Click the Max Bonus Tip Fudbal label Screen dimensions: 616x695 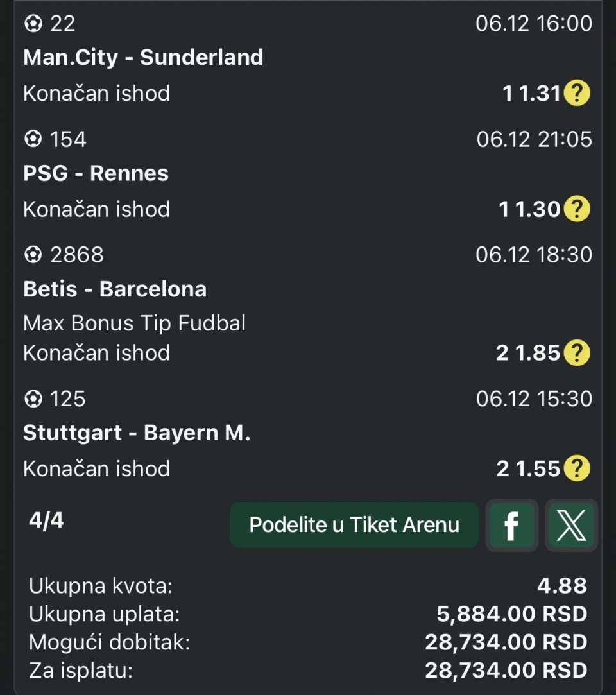134,323
